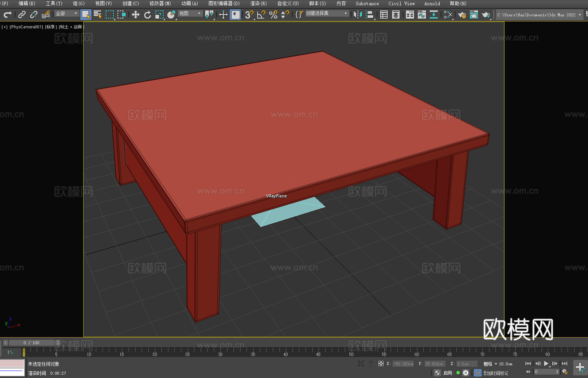
Task: Click the teal download-arrow toolbar icon
Action: tap(434, 14)
